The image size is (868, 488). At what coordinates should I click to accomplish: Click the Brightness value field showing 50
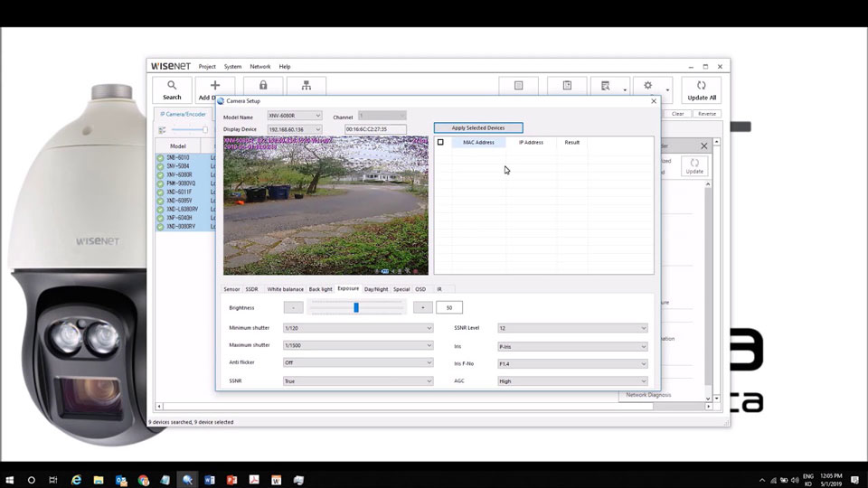click(x=449, y=307)
